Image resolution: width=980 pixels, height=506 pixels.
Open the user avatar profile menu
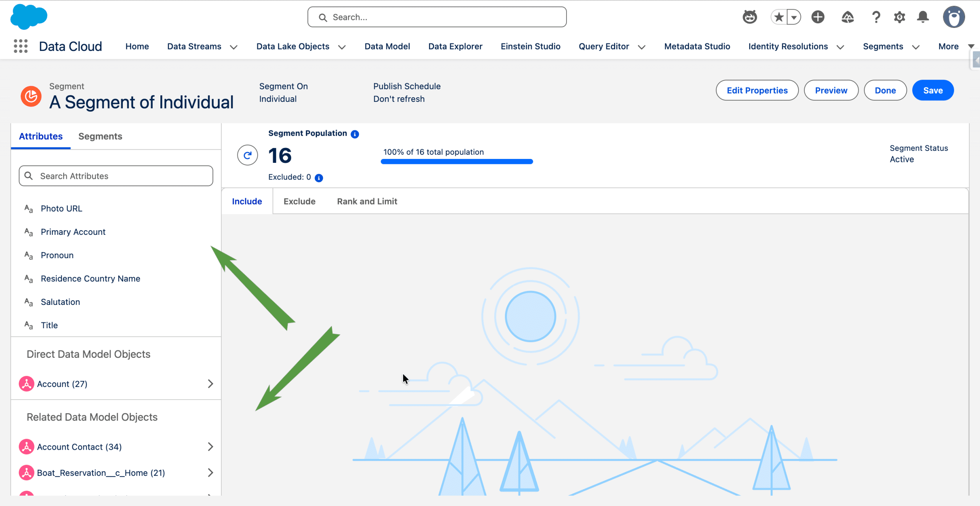pos(954,17)
